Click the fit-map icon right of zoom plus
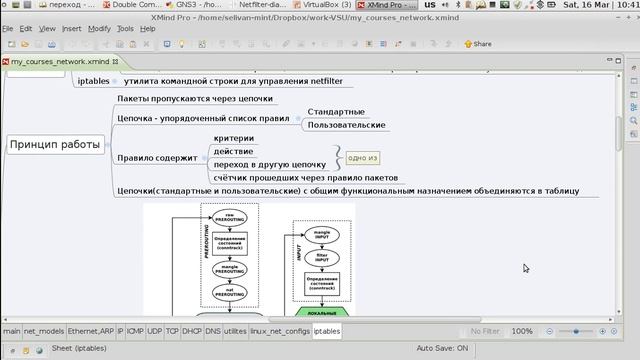This screenshot has height=360, width=640. pos(614,331)
